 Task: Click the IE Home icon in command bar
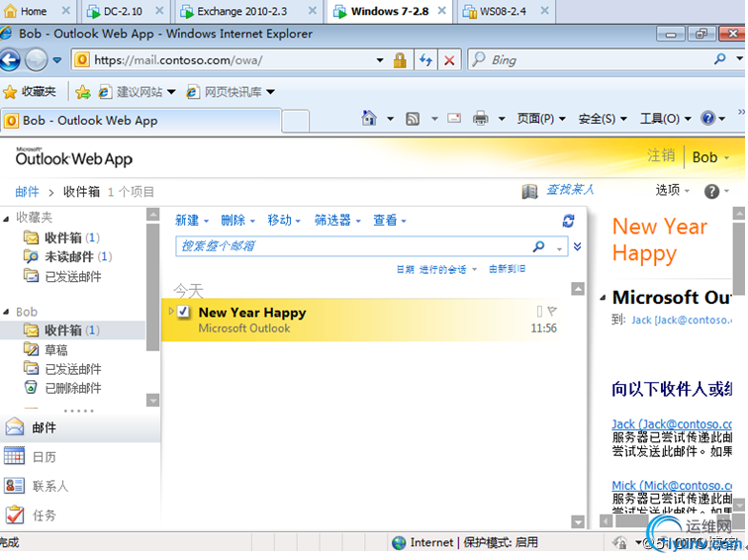click(x=369, y=119)
